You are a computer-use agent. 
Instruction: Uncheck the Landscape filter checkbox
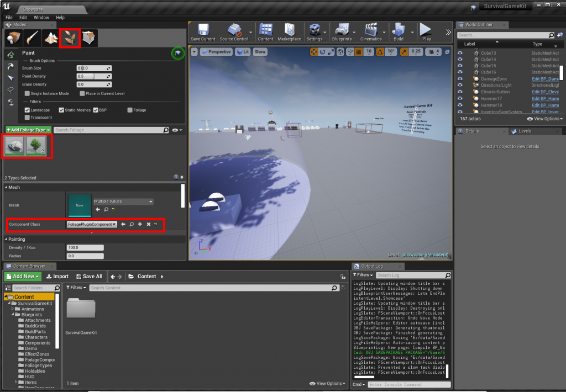point(27,110)
